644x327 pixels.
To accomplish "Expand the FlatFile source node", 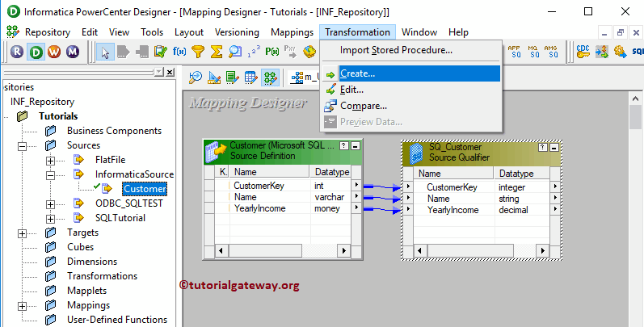I will (x=50, y=161).
